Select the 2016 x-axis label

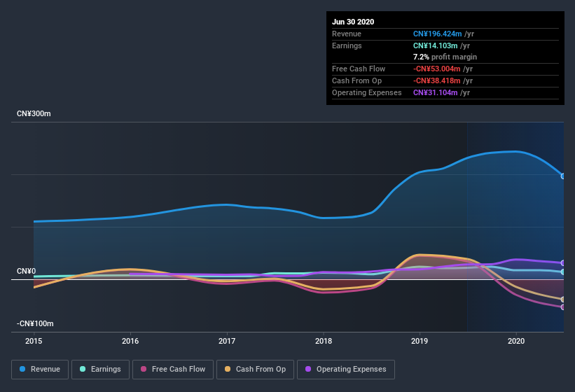click(x=130, y=341)
